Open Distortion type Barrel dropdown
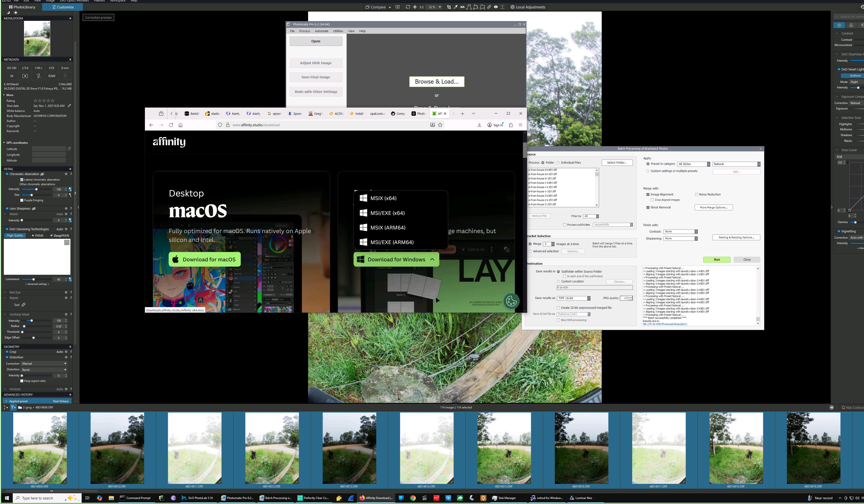Screen dimensions: 864x504 pyautogui.click(x=44, y=370)
